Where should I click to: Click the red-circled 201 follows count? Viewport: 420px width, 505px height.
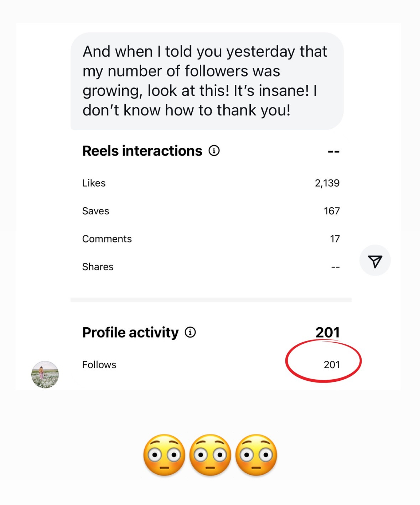click(x=332, y=365)
